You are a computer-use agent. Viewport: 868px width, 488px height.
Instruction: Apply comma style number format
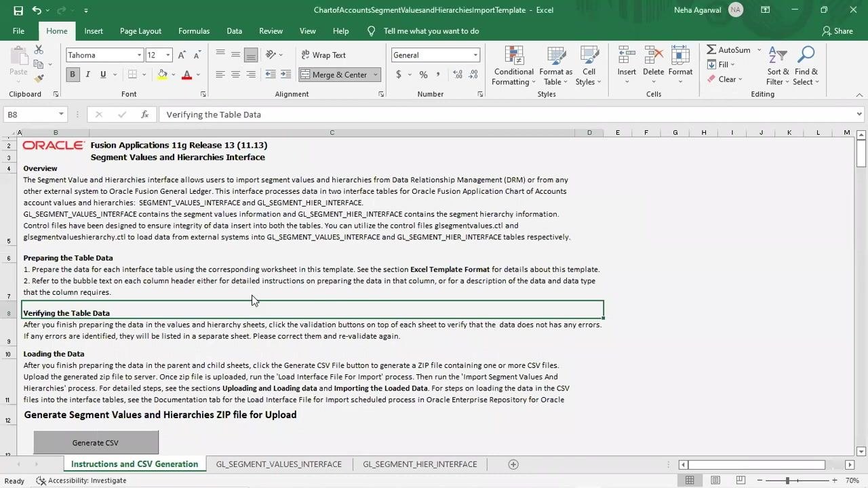pyautogui.click(x=438, y=75)
